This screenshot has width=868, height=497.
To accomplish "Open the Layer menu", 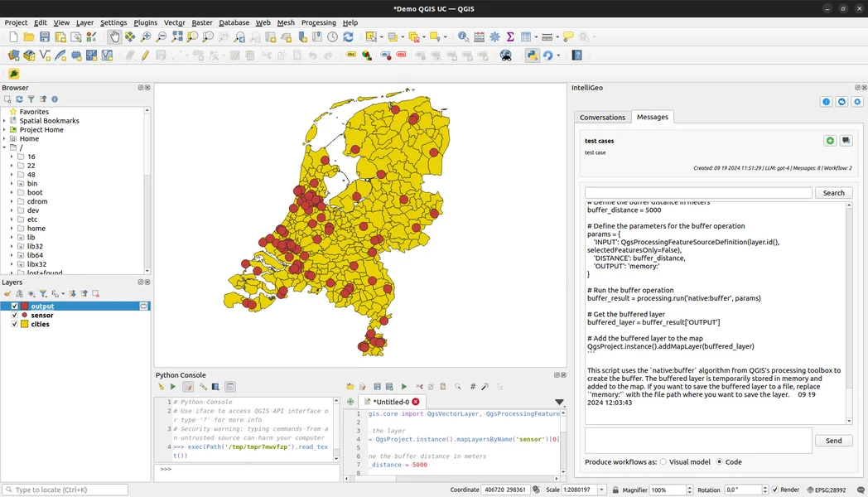I will [84, 22].
